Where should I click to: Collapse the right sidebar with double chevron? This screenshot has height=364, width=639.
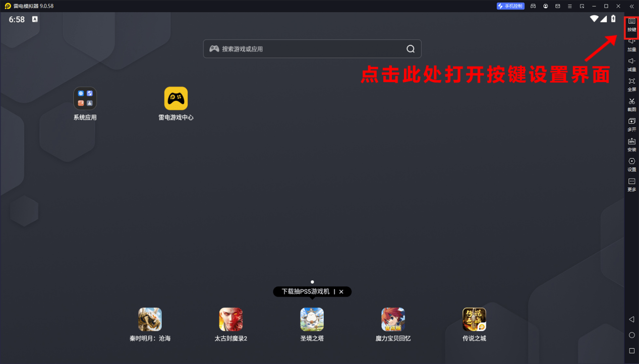coord(631,6)
